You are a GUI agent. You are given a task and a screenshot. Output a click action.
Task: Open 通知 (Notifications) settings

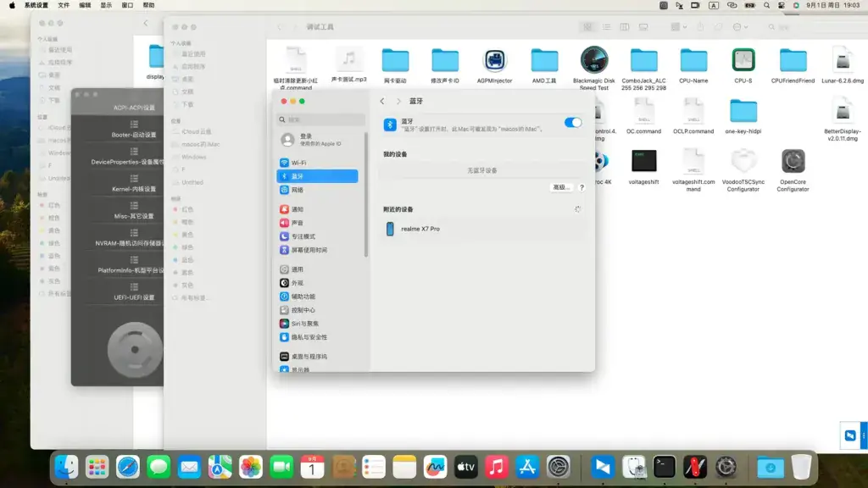[317, 209]
